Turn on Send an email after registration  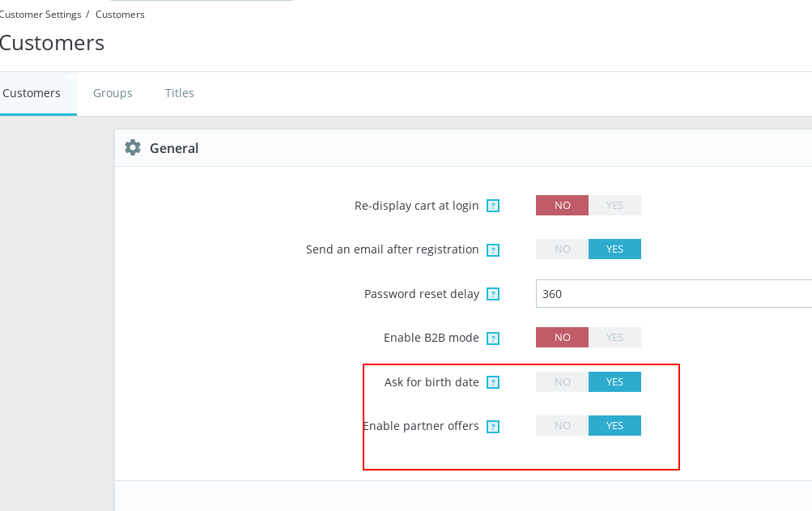click(614, 249)
